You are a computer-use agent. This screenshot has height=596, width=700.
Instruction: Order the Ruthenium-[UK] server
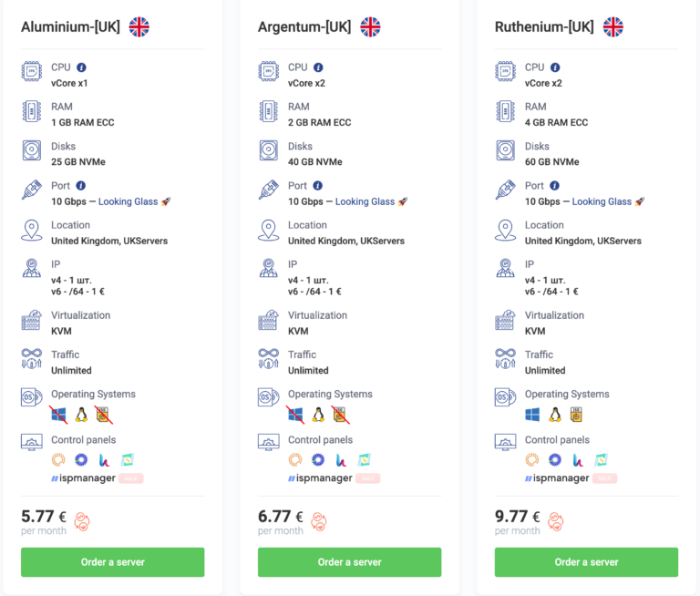587,562
